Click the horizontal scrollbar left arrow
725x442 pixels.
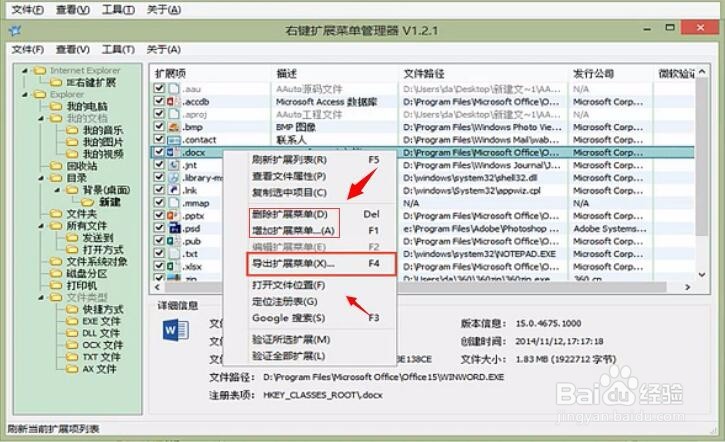157,287
